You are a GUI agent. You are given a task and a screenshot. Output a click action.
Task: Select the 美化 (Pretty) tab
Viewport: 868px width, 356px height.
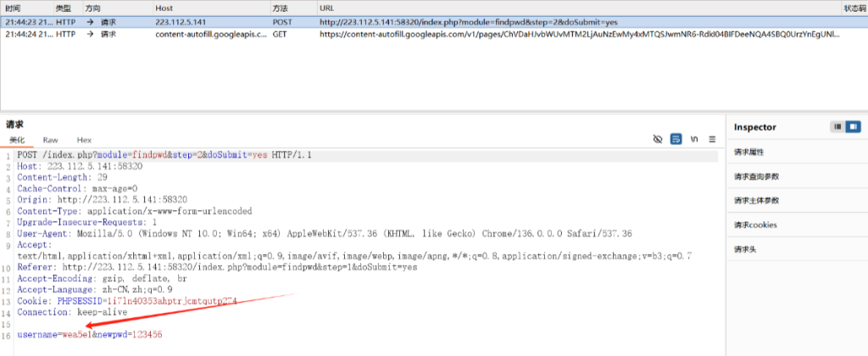(17, 140)
